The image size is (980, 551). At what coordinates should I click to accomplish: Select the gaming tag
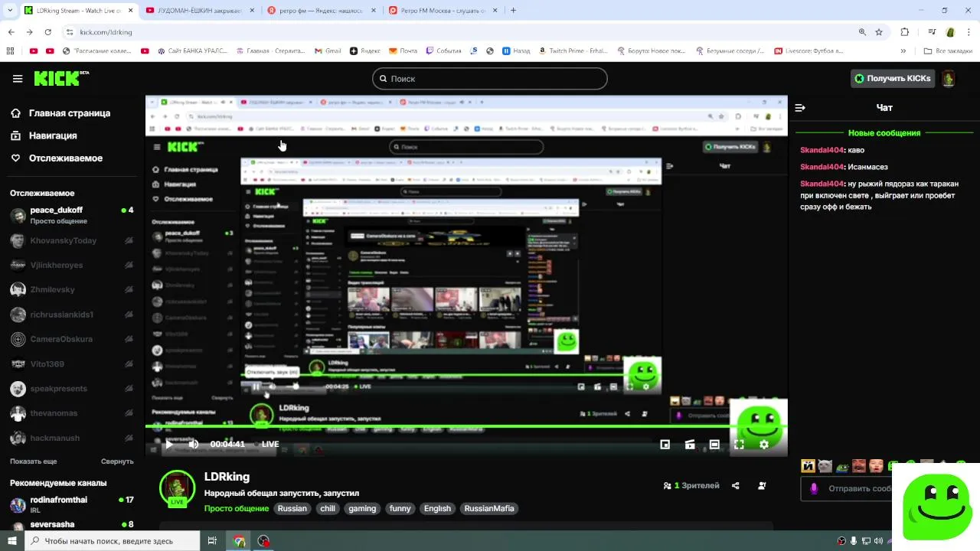[x=362, y=508]
